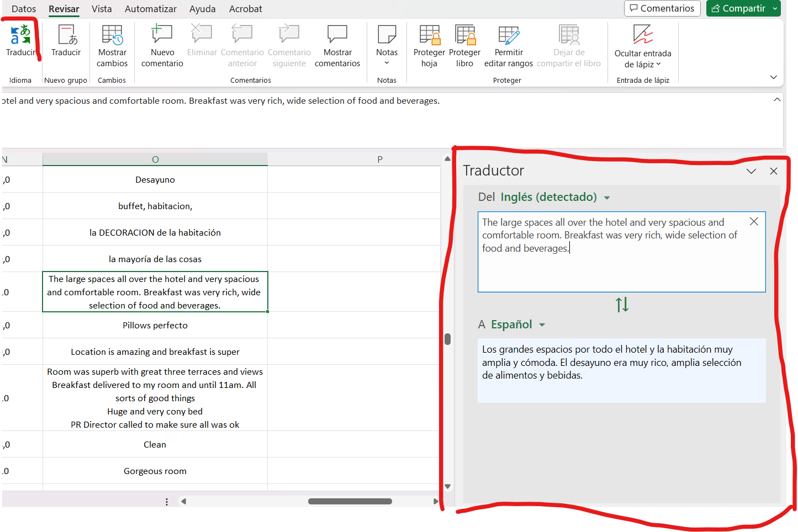The height and width of the screenshot is (532, 798).
Task: Activate Proteger hoja
Action: click(429, 44)
